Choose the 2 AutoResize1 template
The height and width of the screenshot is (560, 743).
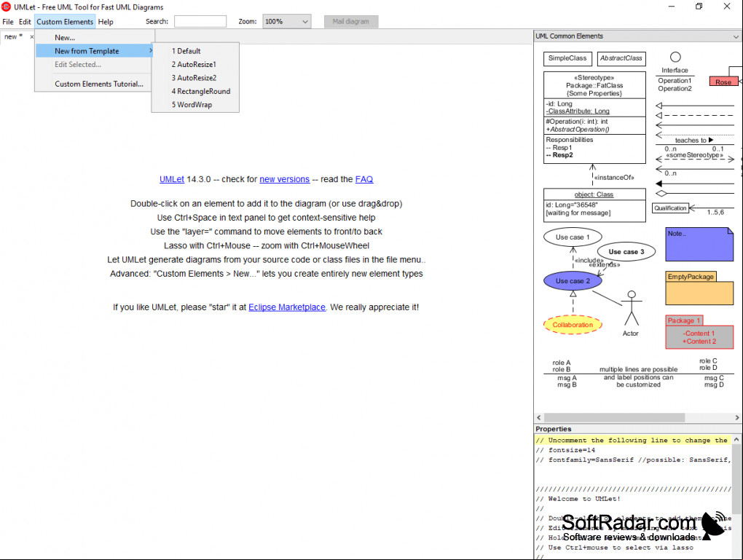tap(195, 64)
